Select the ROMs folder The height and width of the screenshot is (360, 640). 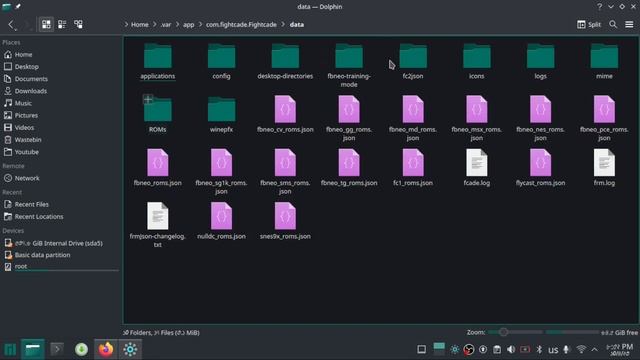point(158,114)
